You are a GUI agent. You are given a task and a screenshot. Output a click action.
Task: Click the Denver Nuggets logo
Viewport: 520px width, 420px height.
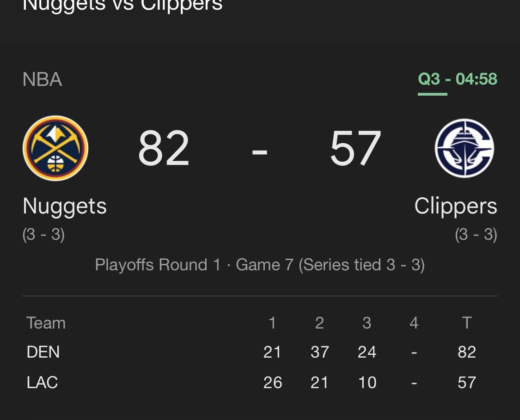pyautogui.click(x=55, y=148)
